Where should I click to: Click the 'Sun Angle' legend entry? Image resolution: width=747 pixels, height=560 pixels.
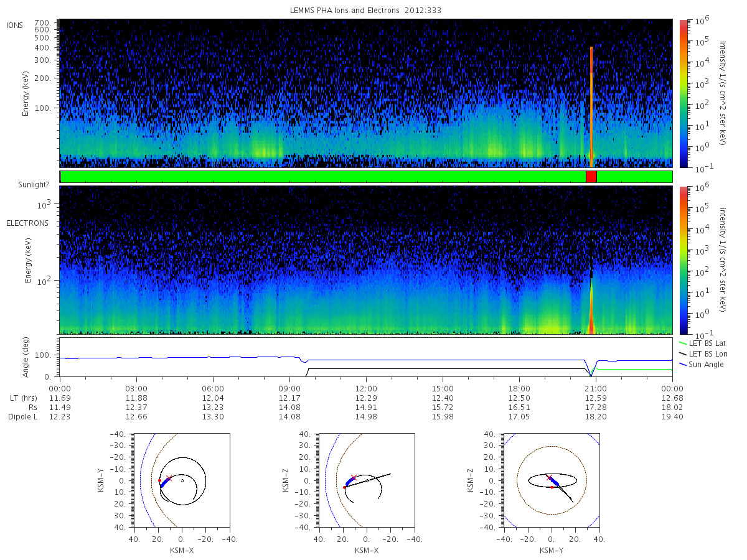(701, 364)
